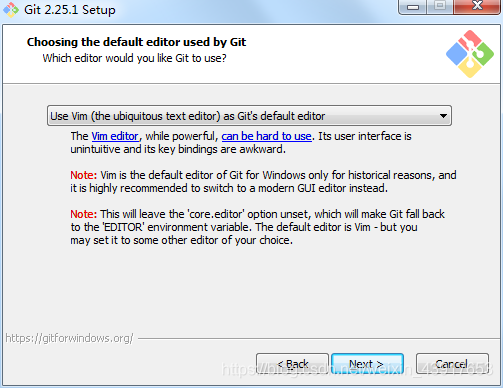The image size is (503, 388).
Task: Follow the 'can be hard to use' link
Action: tap(267, 136)
